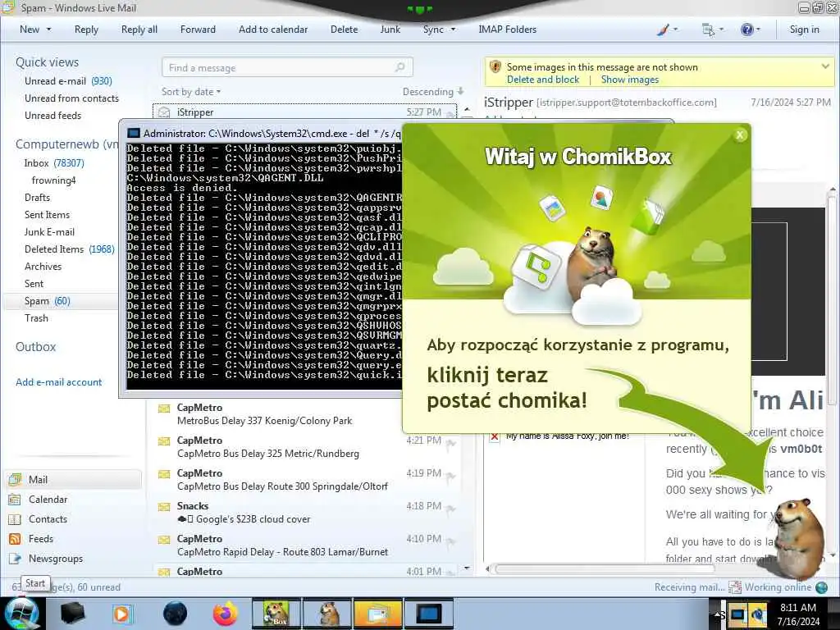Toggle the Descending sort order
Viewport: 840px width, 630px height.
tap(433, 92)
